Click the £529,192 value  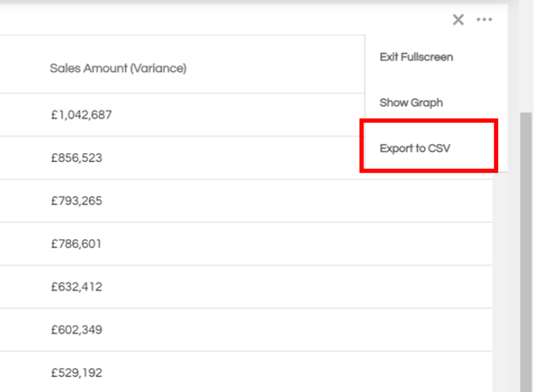(x=76, y=373)
